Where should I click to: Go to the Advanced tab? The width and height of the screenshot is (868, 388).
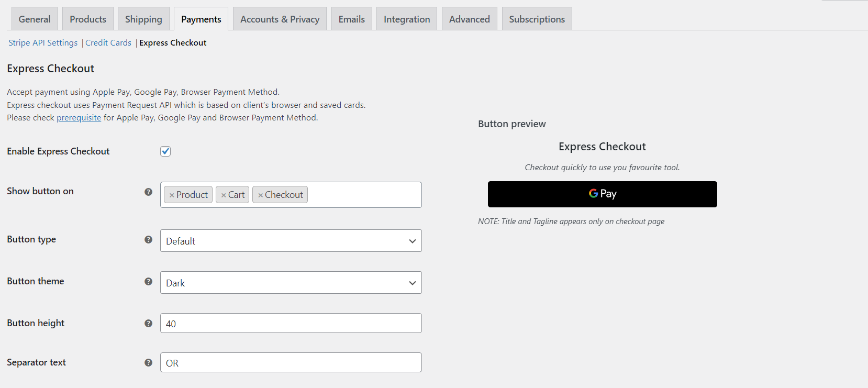(470, 19)
